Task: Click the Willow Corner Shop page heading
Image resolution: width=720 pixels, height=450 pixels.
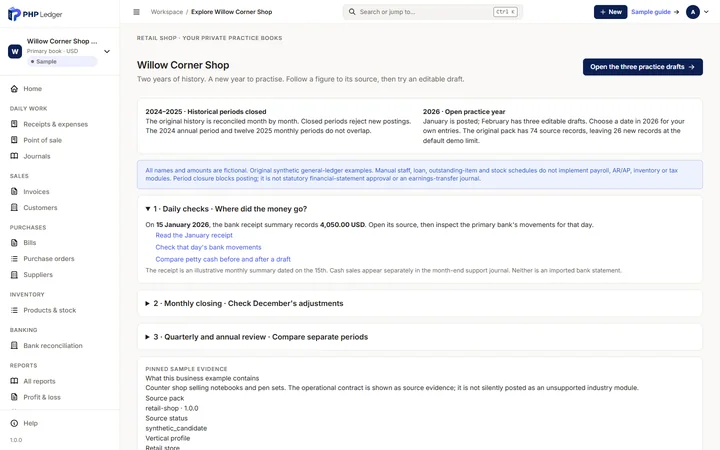Action: click(183, 65)
